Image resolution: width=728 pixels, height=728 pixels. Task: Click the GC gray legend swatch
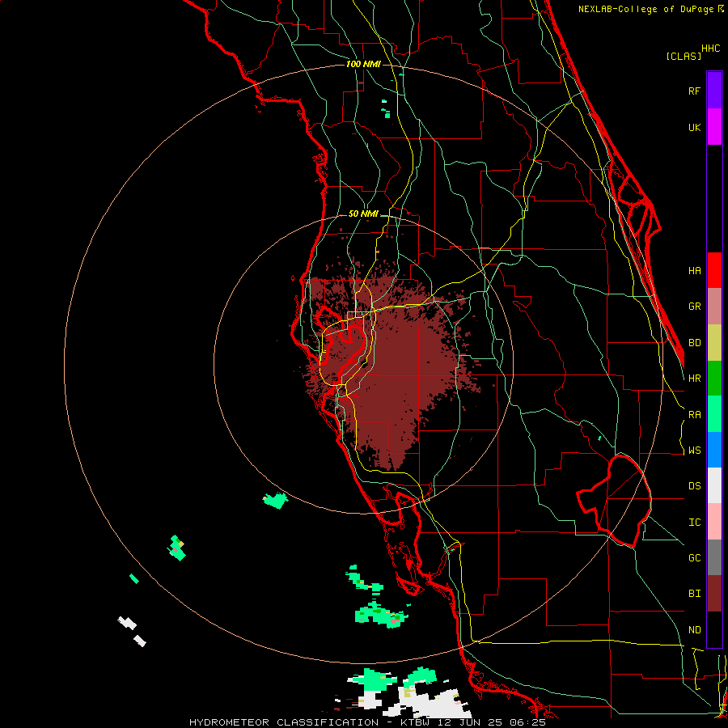click(x=714, y=557)
